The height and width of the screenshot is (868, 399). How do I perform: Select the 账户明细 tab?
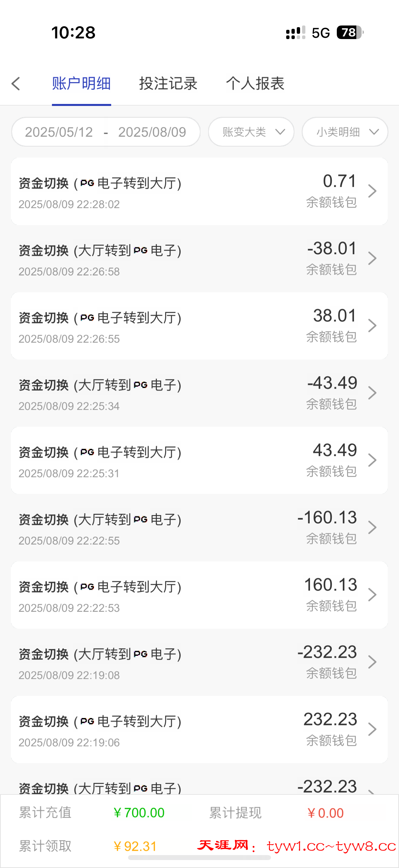pos(81,83)
